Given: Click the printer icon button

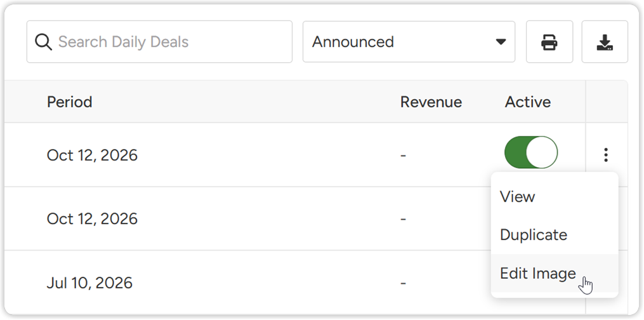Looking at the screenshot, I should click(549, 42).
